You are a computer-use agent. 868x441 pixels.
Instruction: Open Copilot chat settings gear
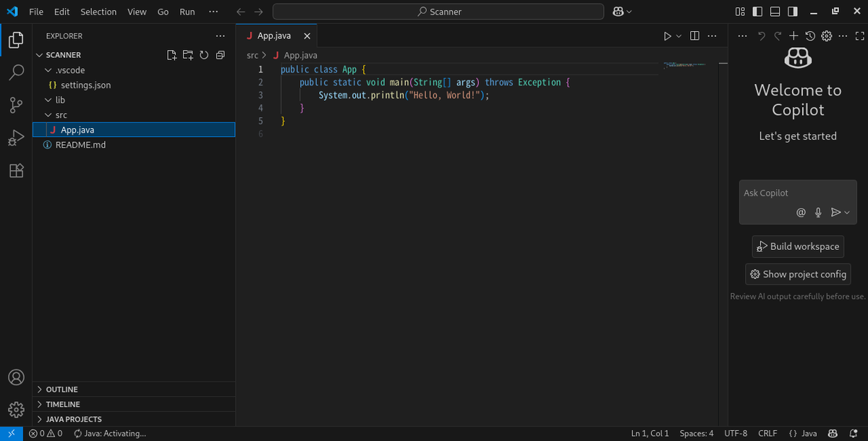tap(827, 35)
